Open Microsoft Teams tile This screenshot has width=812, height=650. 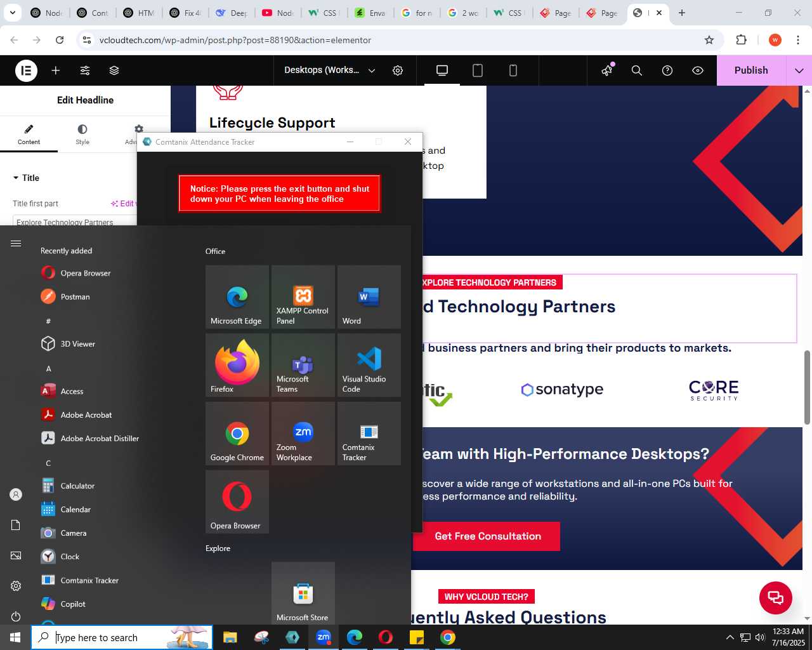(303, 366)
